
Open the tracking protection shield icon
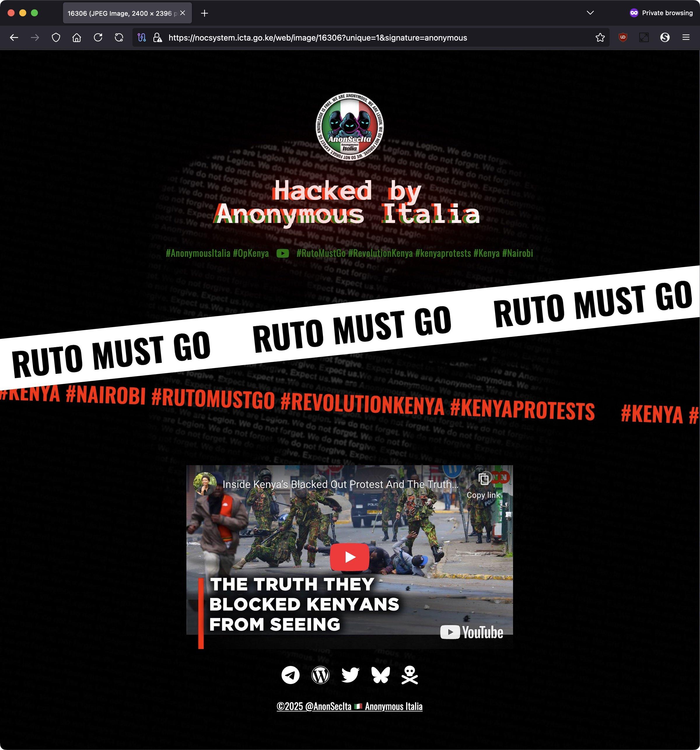click(x=56, y=37)
